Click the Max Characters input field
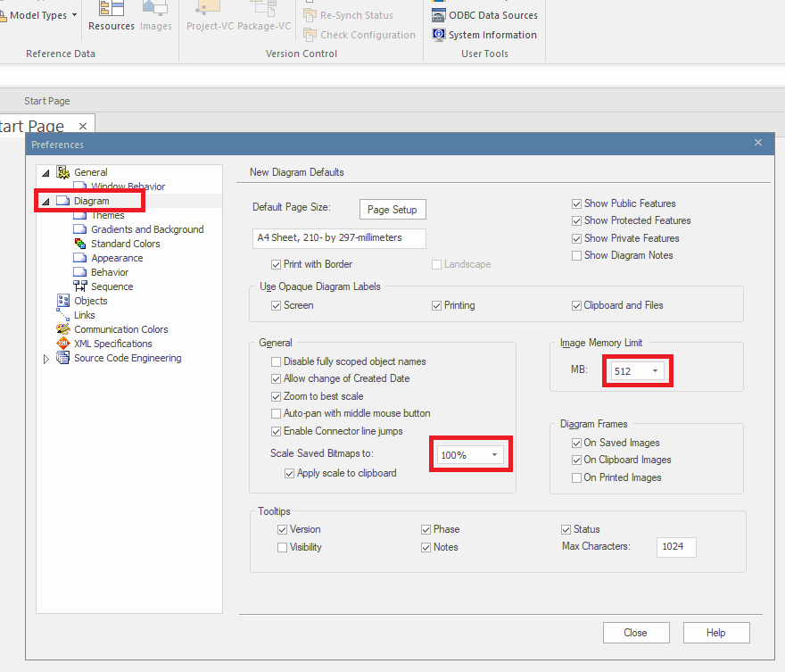Screen dimensions: 785x672 pos(676,547)
